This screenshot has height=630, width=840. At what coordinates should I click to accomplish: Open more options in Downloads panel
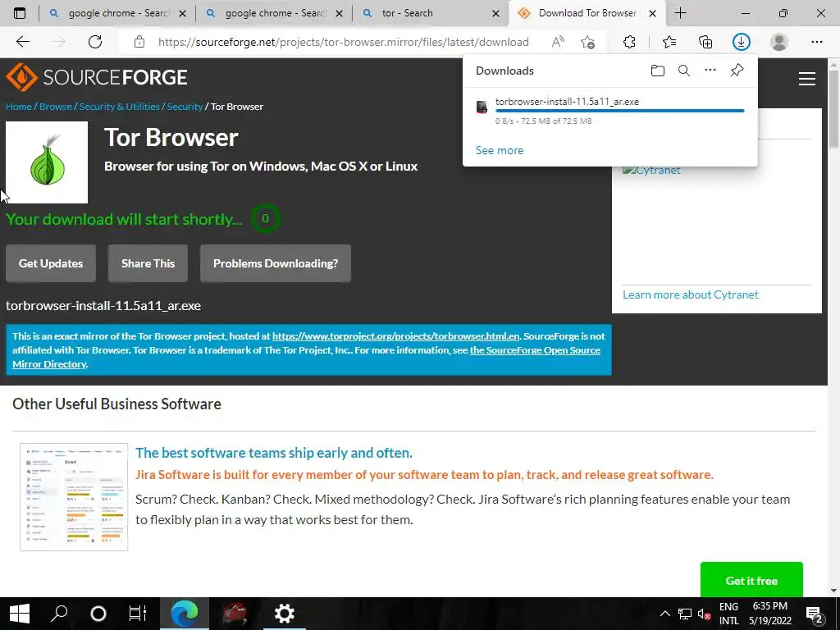(x=710, y=71)
